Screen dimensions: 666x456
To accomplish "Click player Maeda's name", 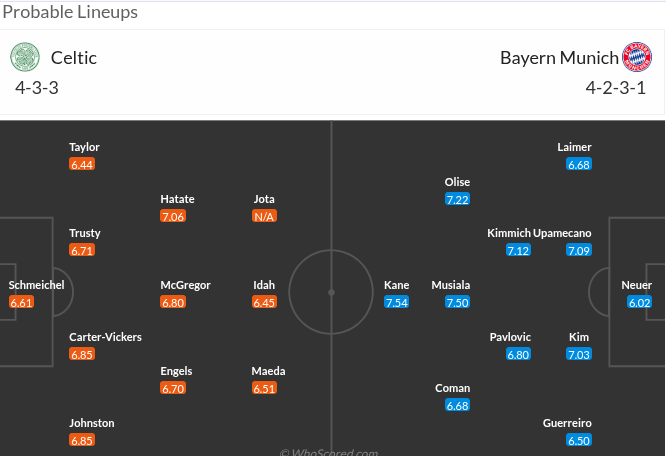I will pos(268,371).
